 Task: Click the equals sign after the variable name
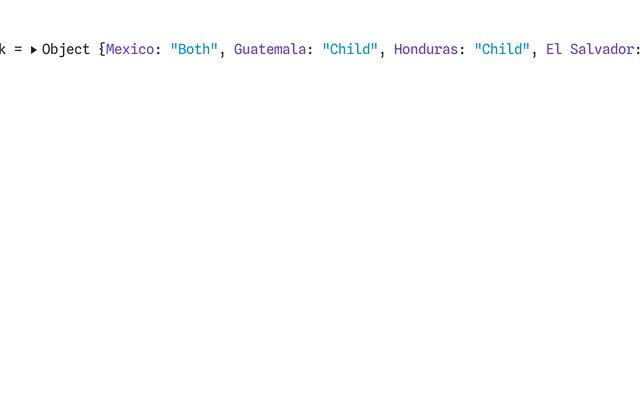click(x=18, y=50)
